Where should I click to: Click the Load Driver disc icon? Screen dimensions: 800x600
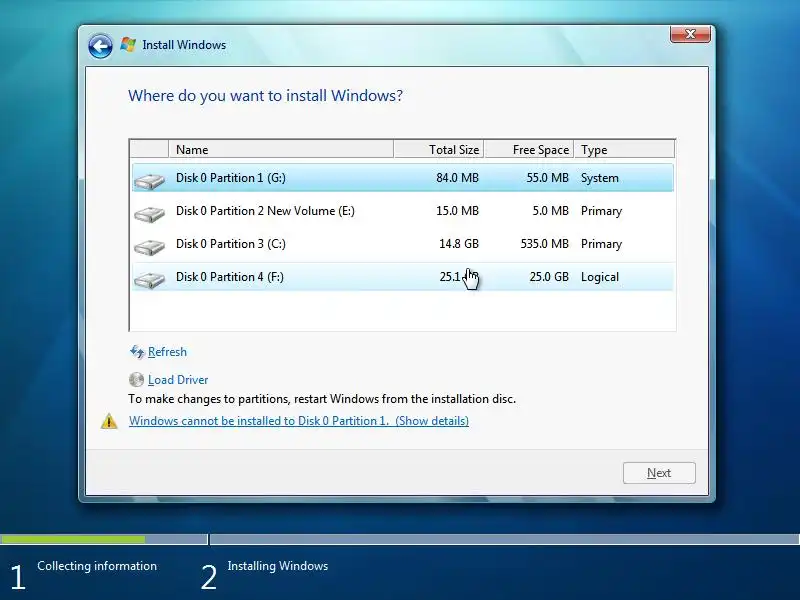pos(136,380)
